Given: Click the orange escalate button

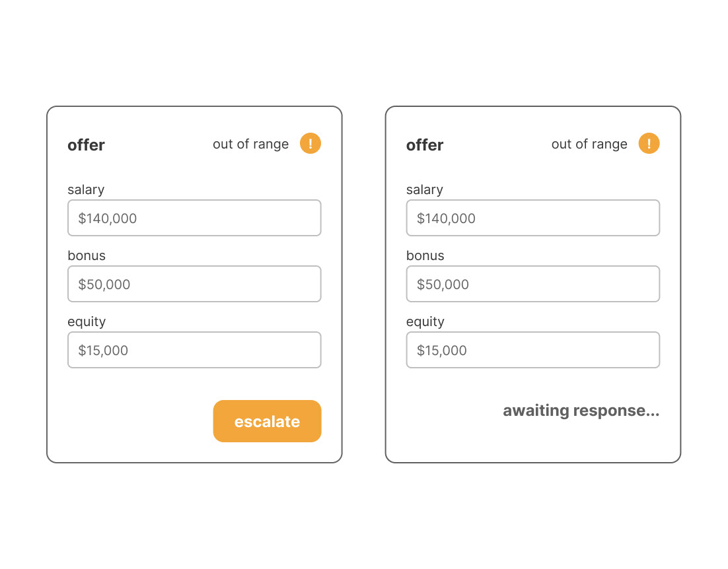Looking at the screenshot, I should coord(267,421).
